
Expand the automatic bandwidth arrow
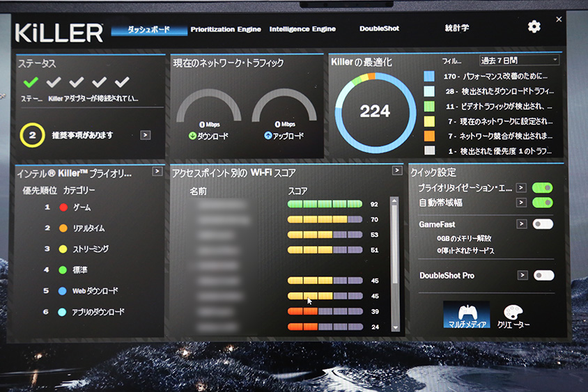coord(521,203)
